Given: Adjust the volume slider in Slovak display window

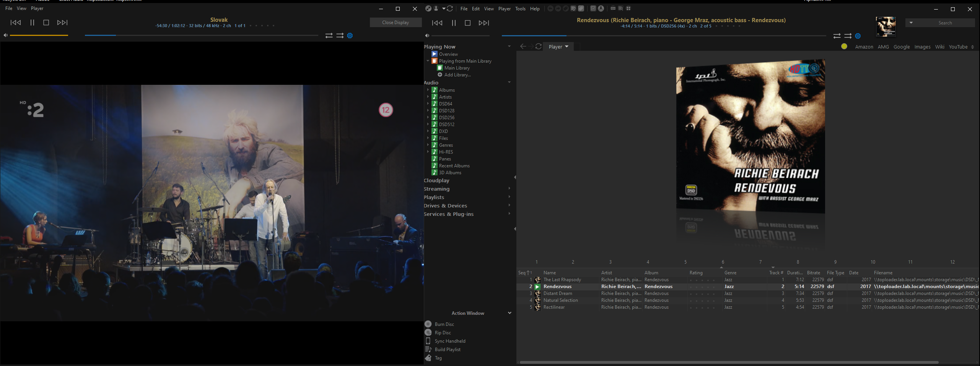Looking at the screenshot, I should point(39,35).
